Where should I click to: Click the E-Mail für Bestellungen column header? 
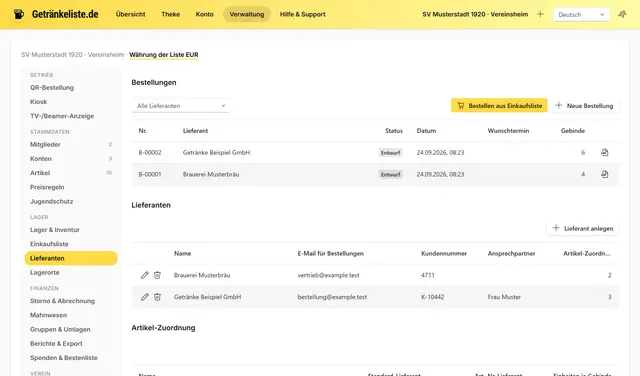[x=331, y=254]
